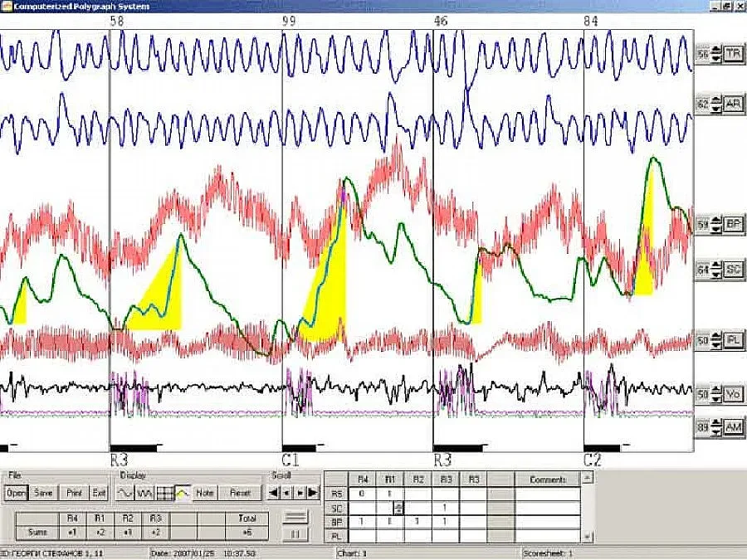This screenshot has width=747, height=560.
Task: Select the single sine wave display icon
Action: (x=125, y=492)
